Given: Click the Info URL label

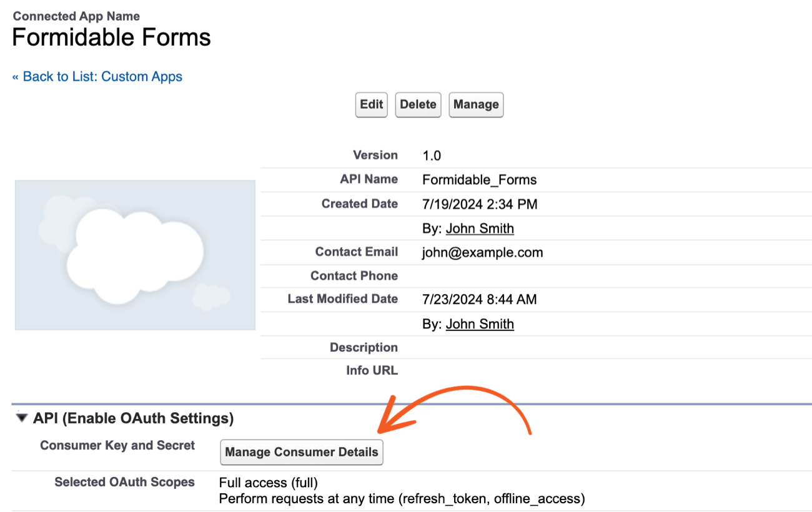Looking at the screenshot, I should 372,370.
